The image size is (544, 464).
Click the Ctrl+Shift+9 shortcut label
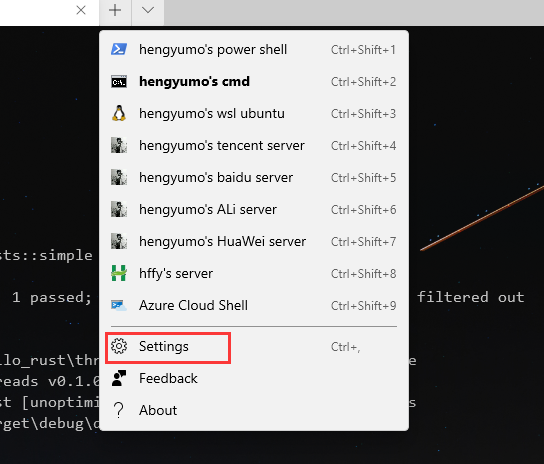(x=363, y=305)
